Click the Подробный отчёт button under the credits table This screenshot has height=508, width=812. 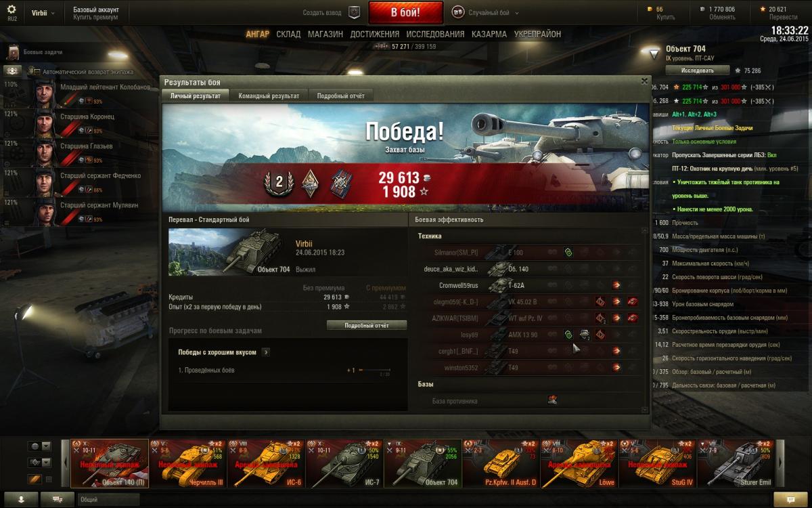click(x=366, y=325)
